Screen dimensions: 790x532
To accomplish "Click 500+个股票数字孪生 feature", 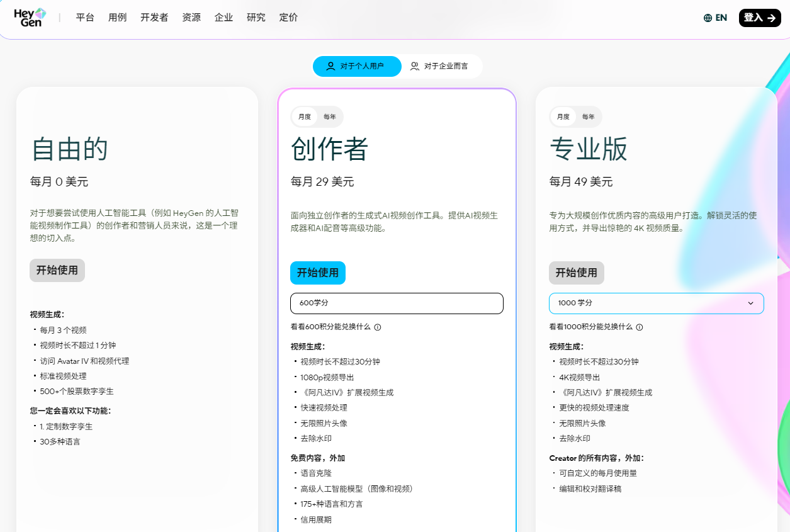I will pos(77,392).
